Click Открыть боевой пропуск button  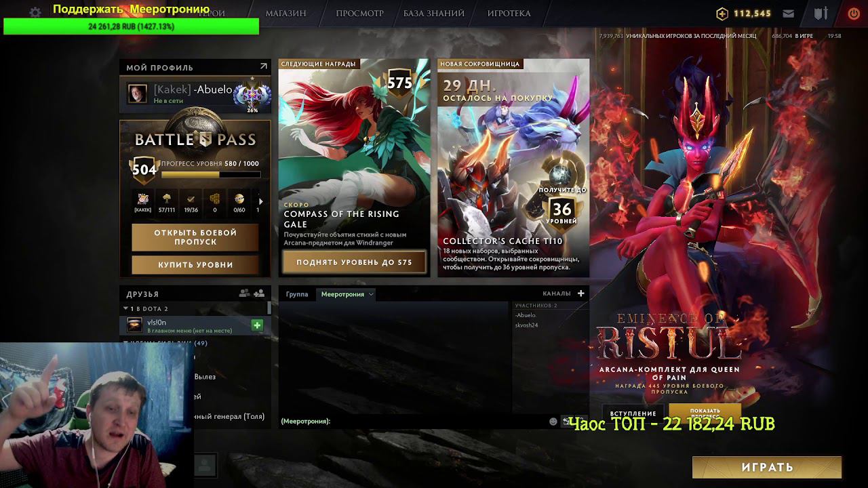coord(195,237)
